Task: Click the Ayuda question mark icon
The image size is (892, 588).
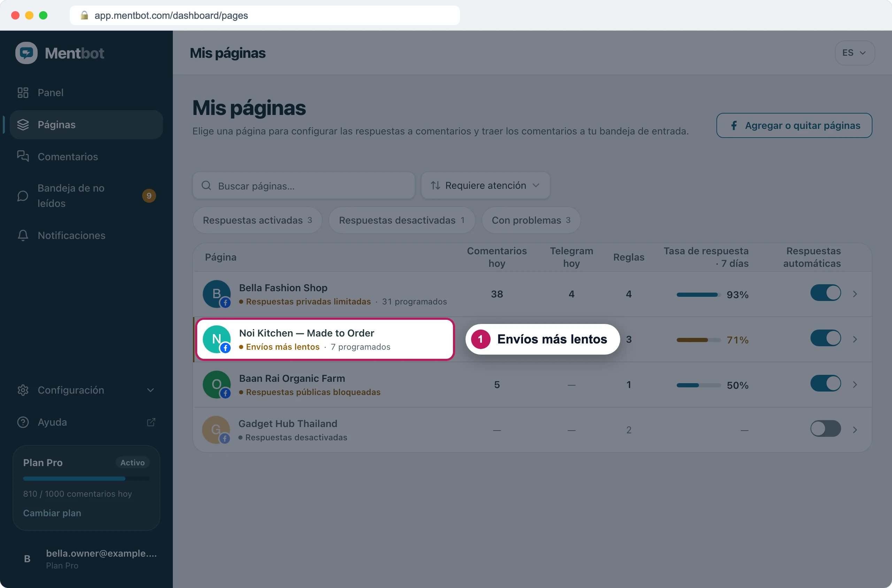Action: tap(23, 422)
